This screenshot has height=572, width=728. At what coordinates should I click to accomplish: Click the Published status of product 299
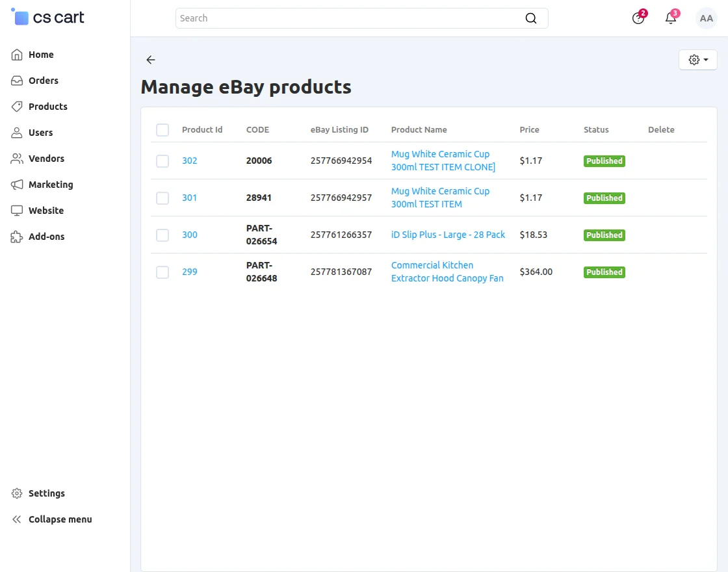604,272
